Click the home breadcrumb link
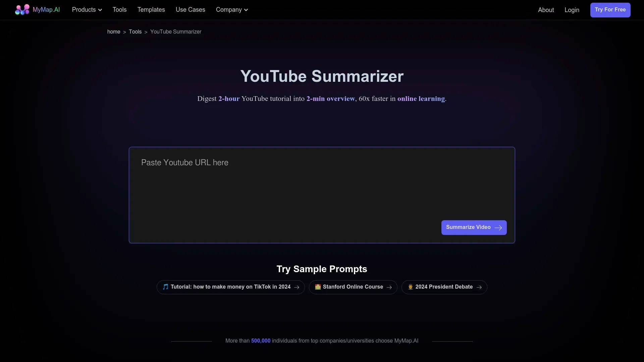This screenshot has height=362, width=644. point(114,32)
